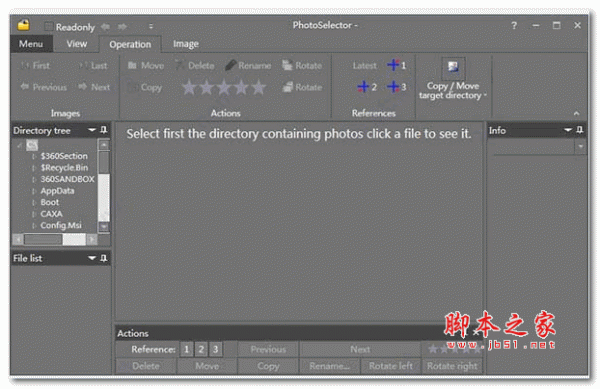Click Delete in the ribbon Actions group
600x389 pixels.
(x=195, y=65)
